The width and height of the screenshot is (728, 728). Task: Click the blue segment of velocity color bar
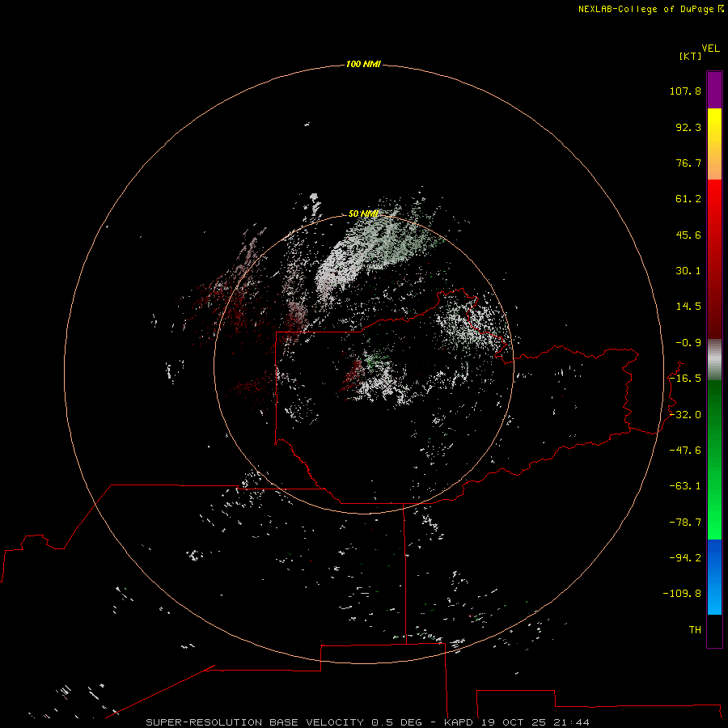coord(714,577)
